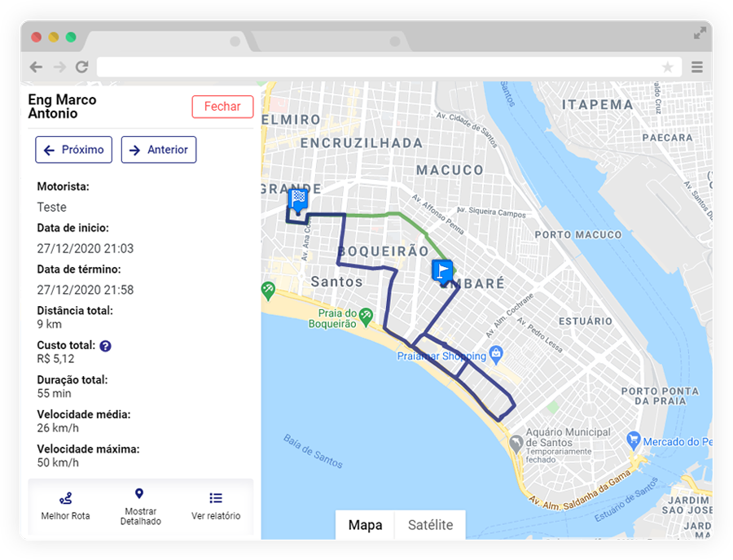Screen dimensions: 733x560
Task: Click the start flag marker near Embaré
Action: coord(442,273)
